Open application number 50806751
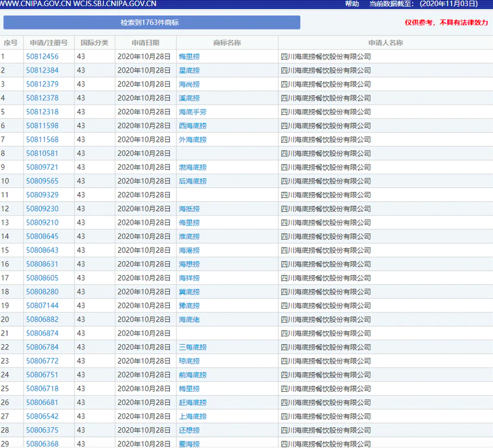 tap(42, 375)
